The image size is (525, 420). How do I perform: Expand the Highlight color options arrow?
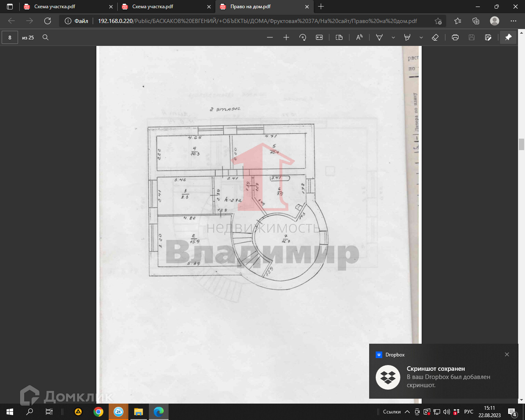click(421, 37)
